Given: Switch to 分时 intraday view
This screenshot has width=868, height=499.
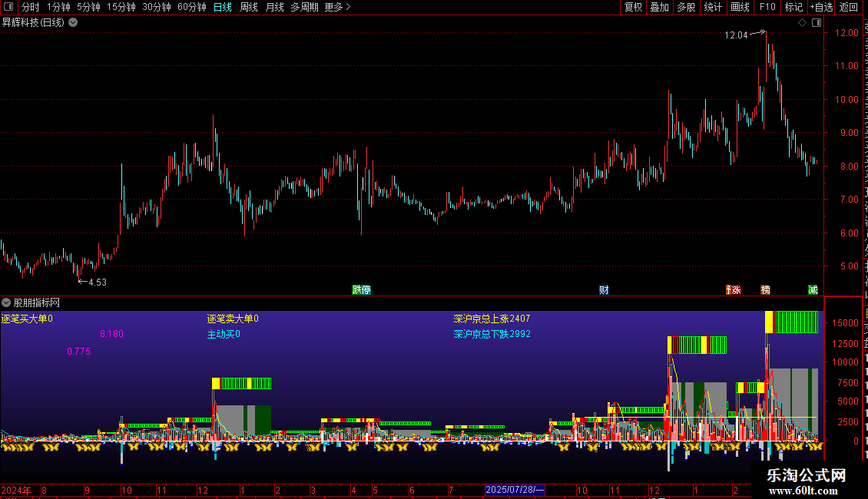Looking at the screenshot, I should click(x=31, y=7).
